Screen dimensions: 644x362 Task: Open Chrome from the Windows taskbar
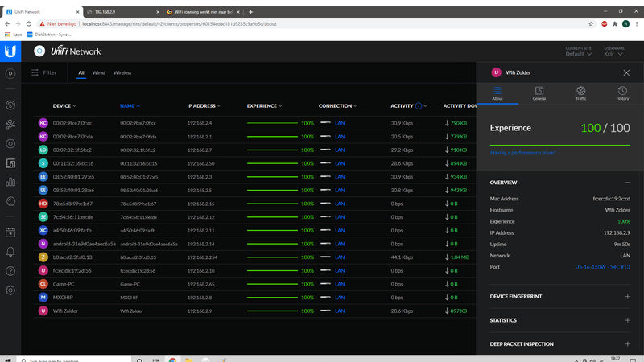172,360
